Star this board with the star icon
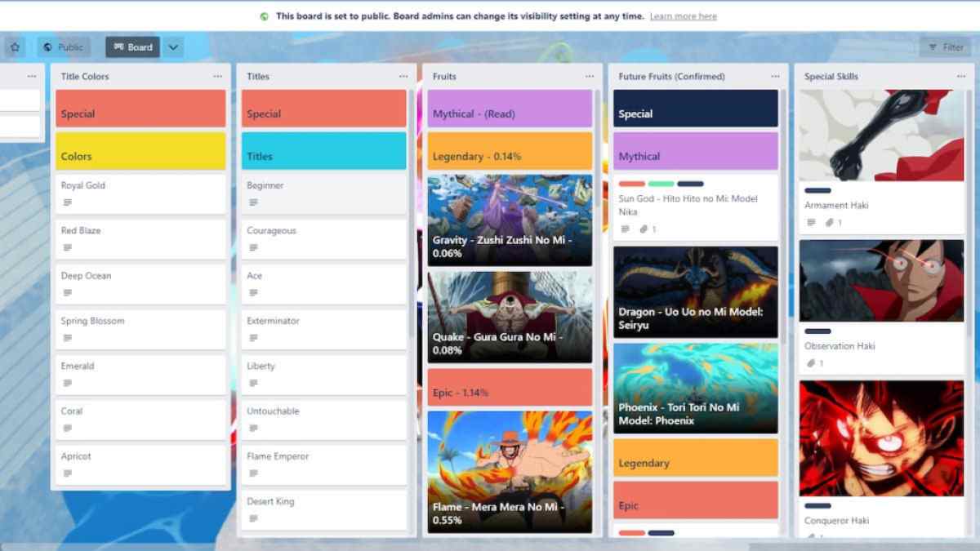Viewport: 980px width, 551px height. (x=15, y=47)
